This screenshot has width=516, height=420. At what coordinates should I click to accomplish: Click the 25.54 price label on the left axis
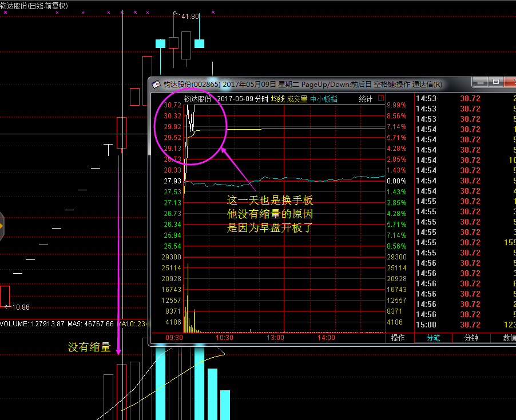click(x=172, y=246)
